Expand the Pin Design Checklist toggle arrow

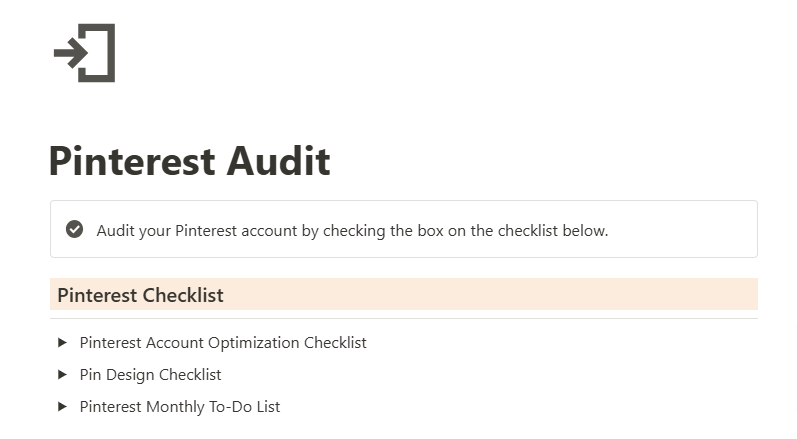[x=62, y=374]
